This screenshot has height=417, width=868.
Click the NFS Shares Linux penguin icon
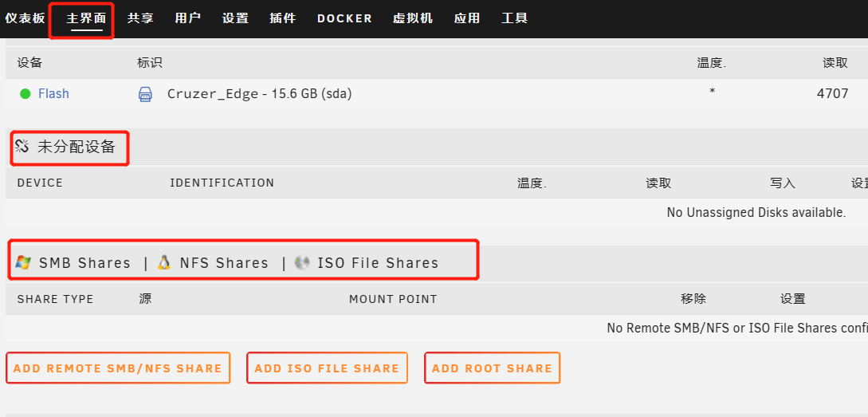(x=164, y=262)
